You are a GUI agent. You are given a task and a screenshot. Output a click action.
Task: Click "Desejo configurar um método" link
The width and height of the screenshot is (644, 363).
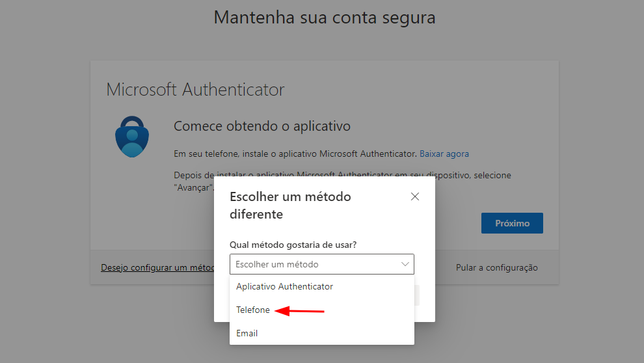[x=157, y=267]
